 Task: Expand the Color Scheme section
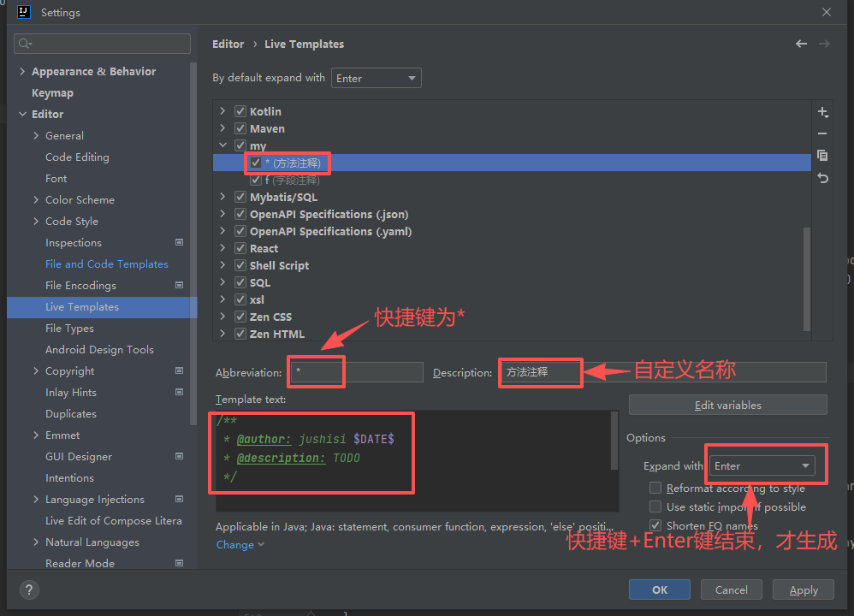(x=36, y=200)
